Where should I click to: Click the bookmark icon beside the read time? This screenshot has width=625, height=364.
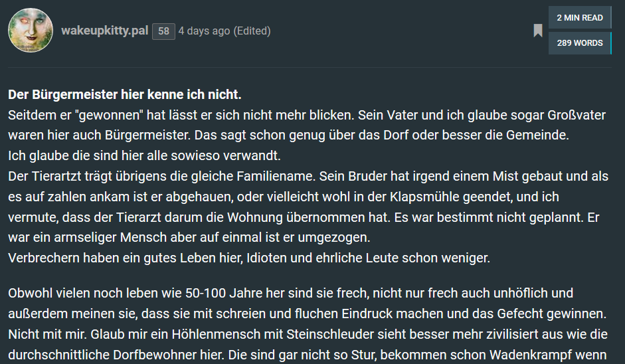[538, 31]
